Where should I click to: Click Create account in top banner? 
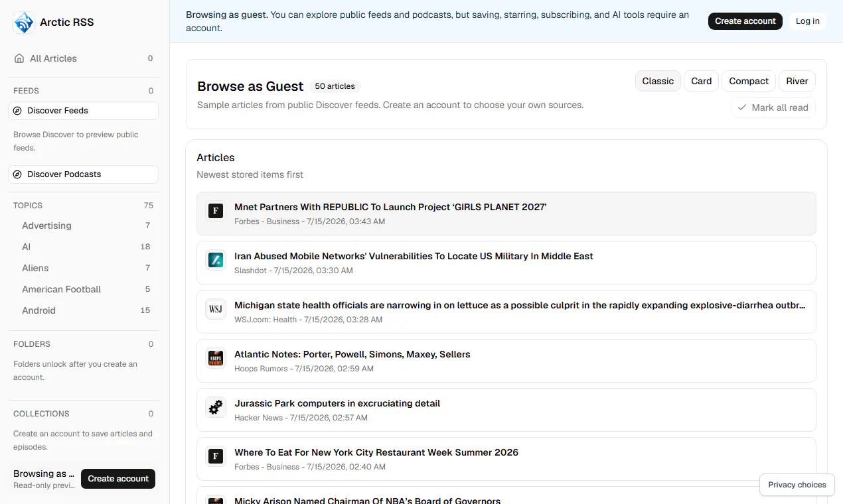745,21
